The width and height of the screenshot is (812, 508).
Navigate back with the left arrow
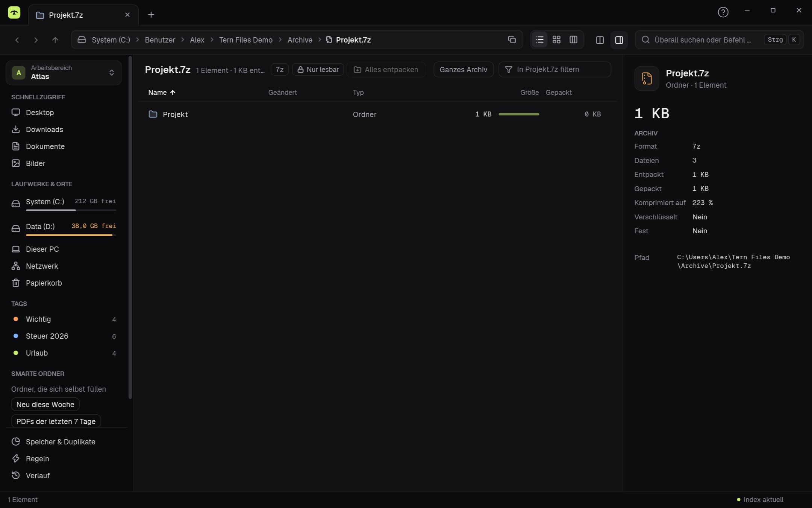[x=17, y=40]
